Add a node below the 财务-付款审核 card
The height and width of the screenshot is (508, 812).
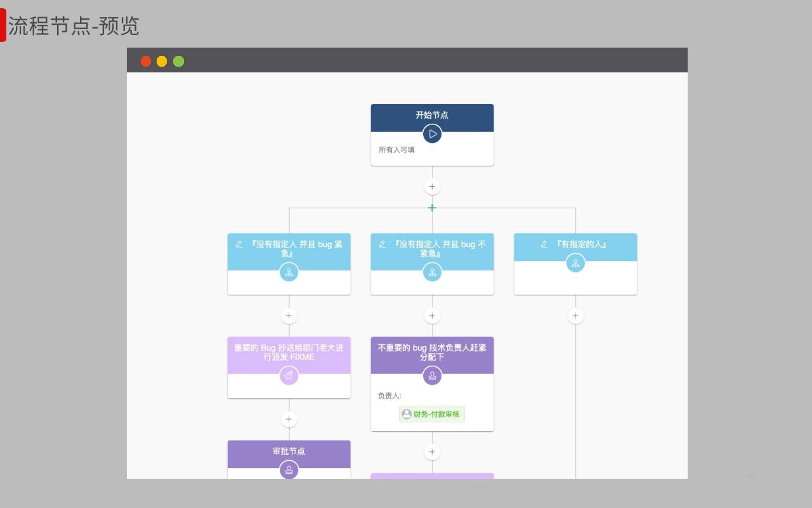[x=432, y=452]
